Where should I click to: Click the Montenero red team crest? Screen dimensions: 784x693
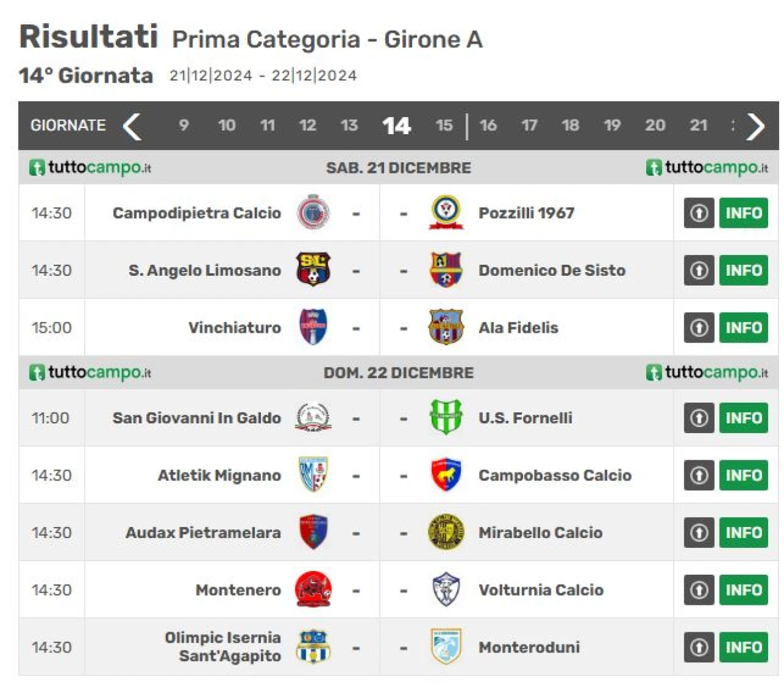pyautogui.click(x=313, y=589)
